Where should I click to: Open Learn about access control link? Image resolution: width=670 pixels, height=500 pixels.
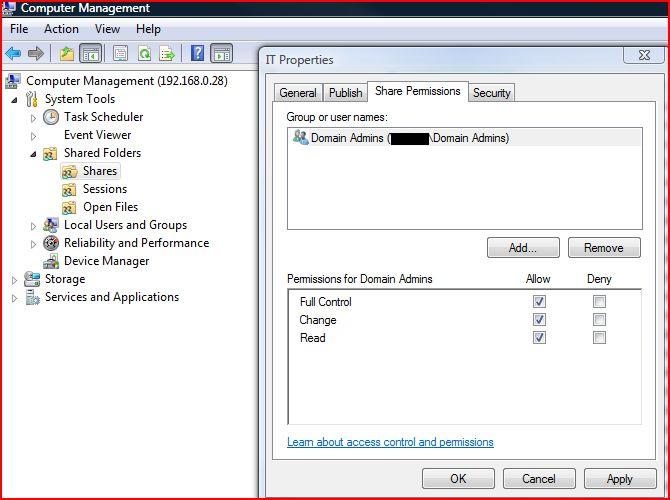pos(390,442)
